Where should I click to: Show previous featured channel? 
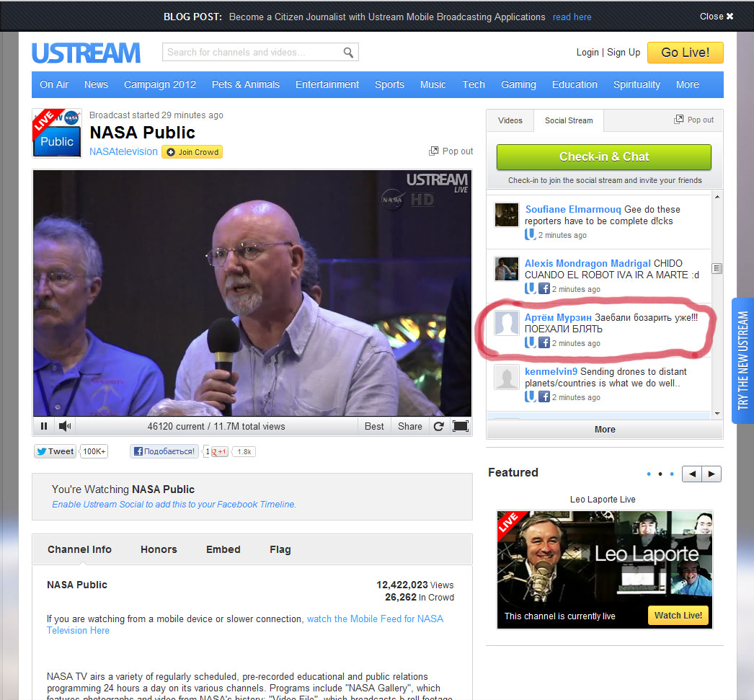point(692,474)
